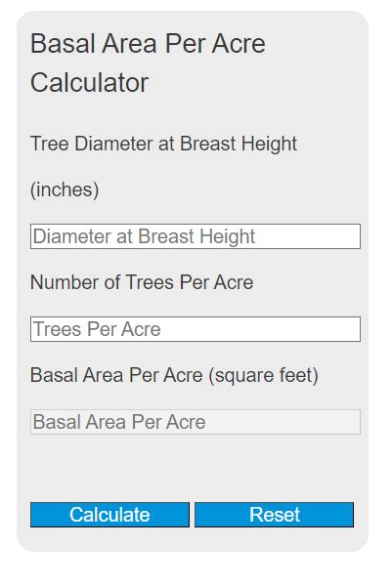Click the (inches) unit label

[x=65, y=189]
